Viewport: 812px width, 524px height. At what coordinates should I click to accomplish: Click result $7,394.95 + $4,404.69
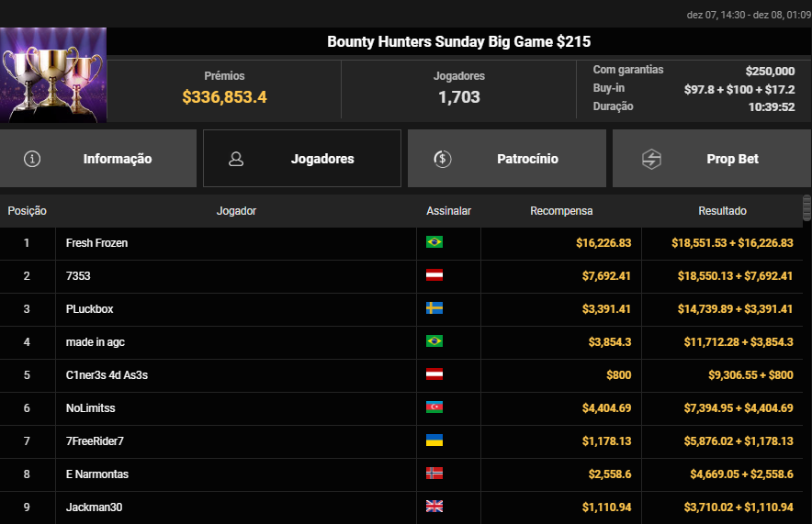pos(739,408)
